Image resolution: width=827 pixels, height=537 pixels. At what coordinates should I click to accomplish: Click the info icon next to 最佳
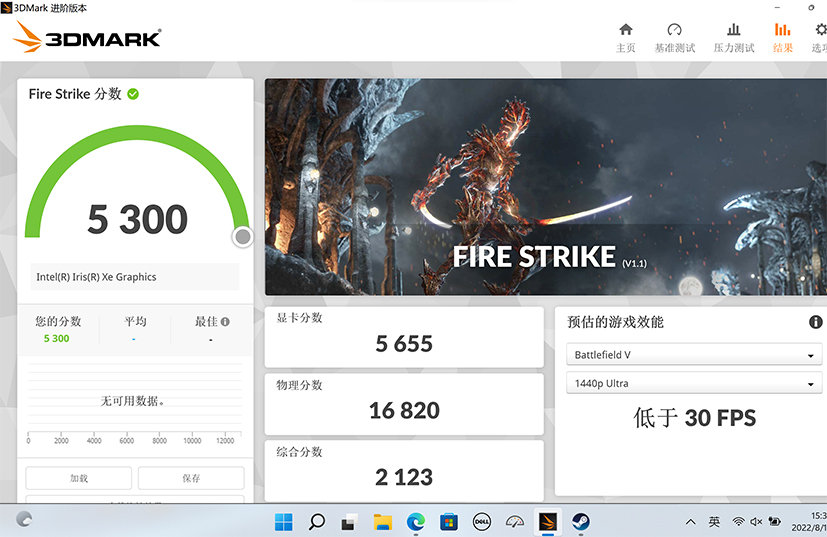tap(225, 321)
